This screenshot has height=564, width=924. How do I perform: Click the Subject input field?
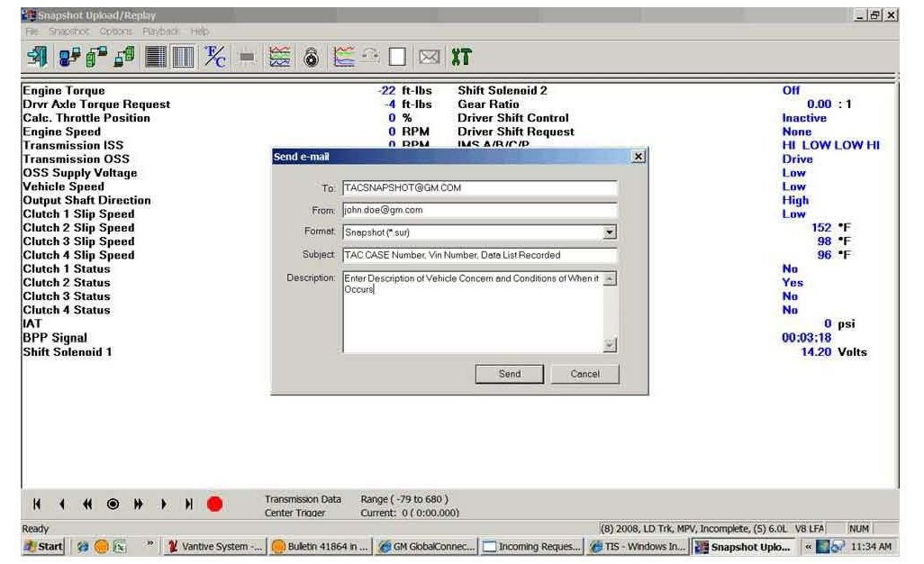tap(479, 255)
